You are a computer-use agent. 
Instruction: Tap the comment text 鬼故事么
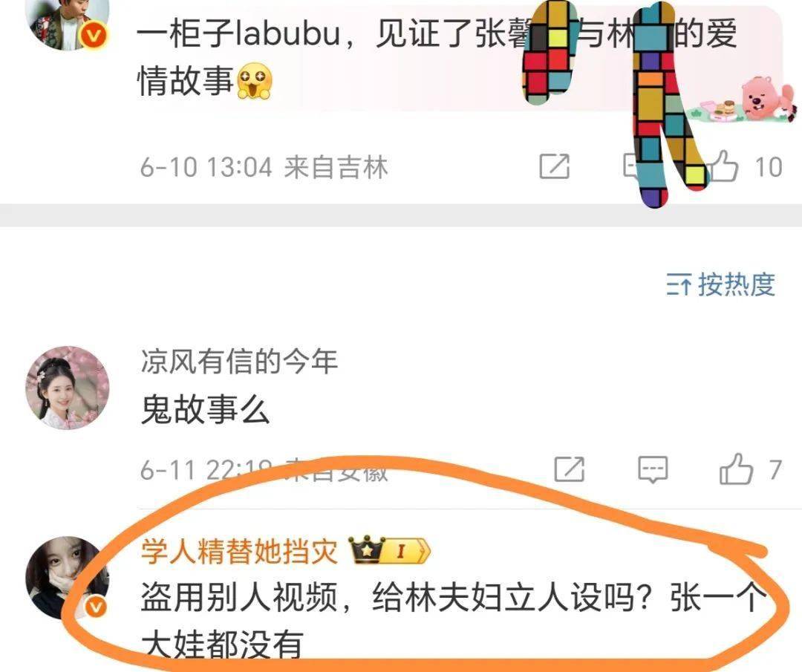click(205, 410)
